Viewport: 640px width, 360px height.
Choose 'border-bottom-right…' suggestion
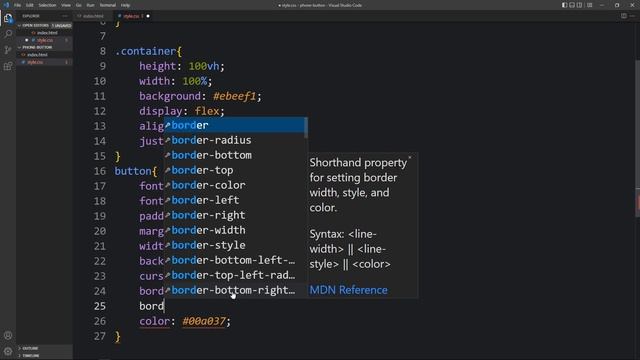234,290
